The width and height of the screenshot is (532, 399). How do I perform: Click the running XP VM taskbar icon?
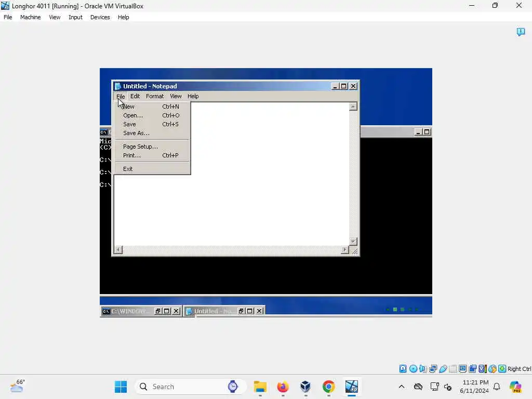tap(352, 387)
